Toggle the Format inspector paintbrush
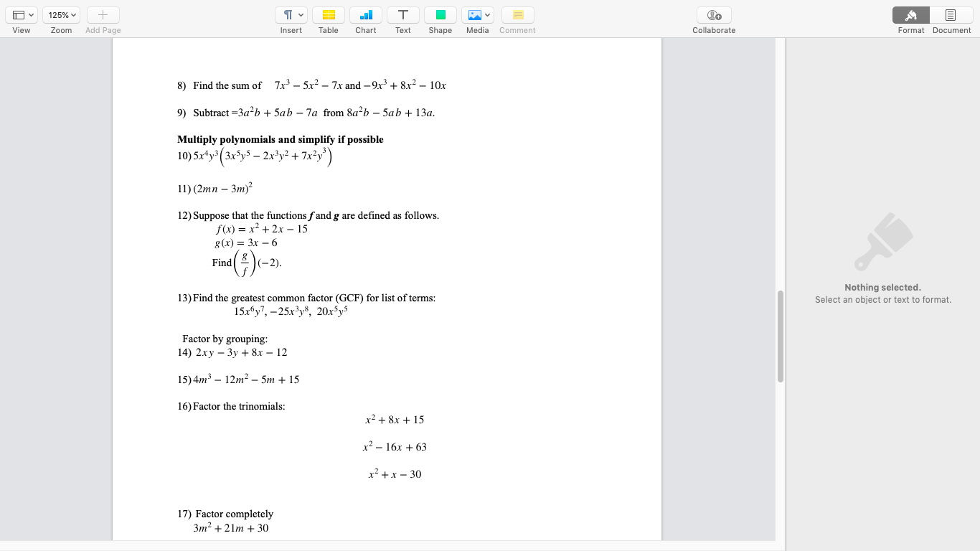The height and width of the screenshot is (551, 980). pyautogui.click(x=910, y=14)
